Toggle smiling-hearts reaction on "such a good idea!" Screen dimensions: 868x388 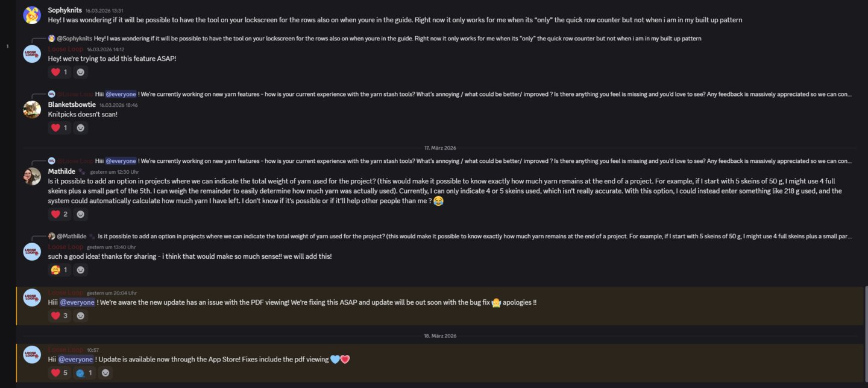pos(59,270)
